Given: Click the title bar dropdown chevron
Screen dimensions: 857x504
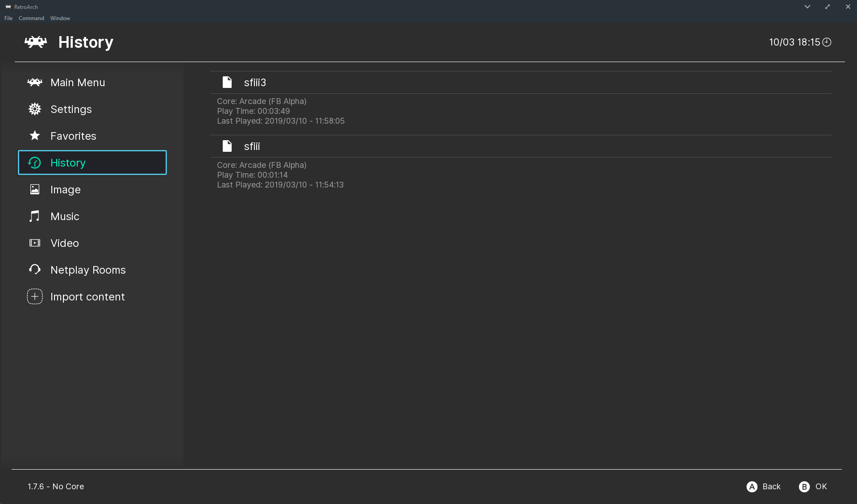Looking at the screenshot, I should 807,7.
